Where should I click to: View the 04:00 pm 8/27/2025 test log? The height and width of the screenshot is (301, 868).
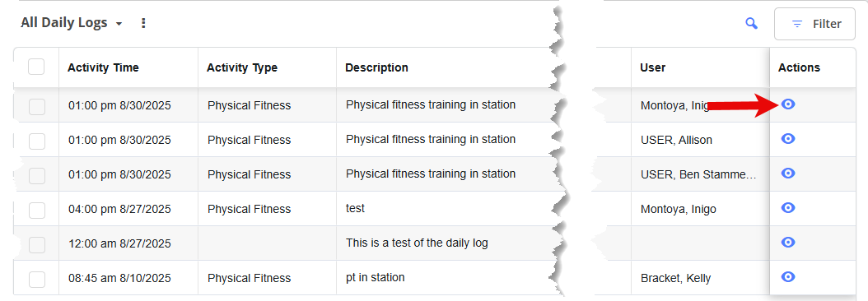click(x=788, y=207)
